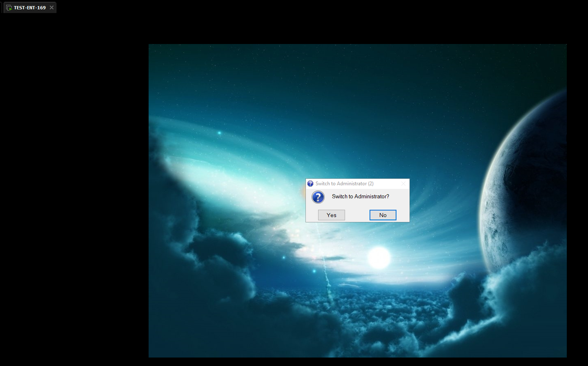Click the remote desktop wallpaper area
The width and height of the screenshot is (588, 366).
pos(230,115)
